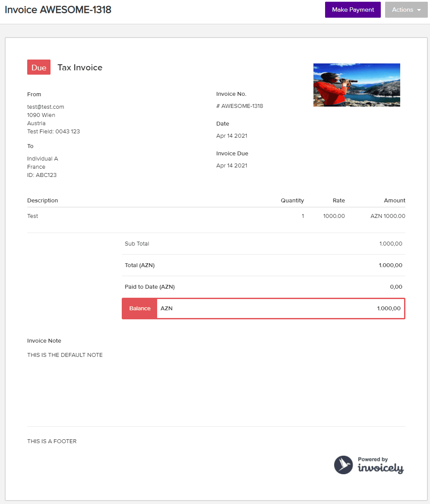Click the Apr 14 2021 value under Invoice Due

[x=231, y=166]
